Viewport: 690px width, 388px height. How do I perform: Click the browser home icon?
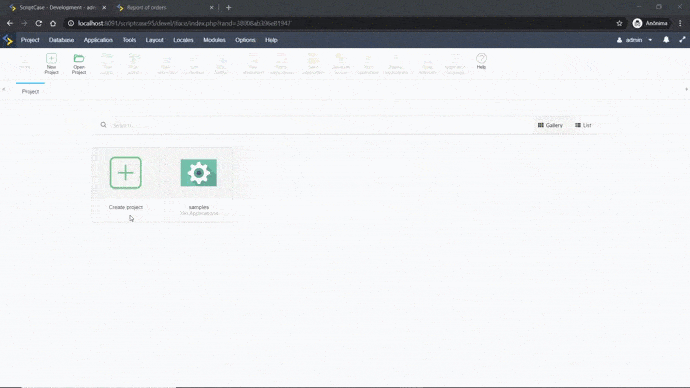(x=53, y=23)
